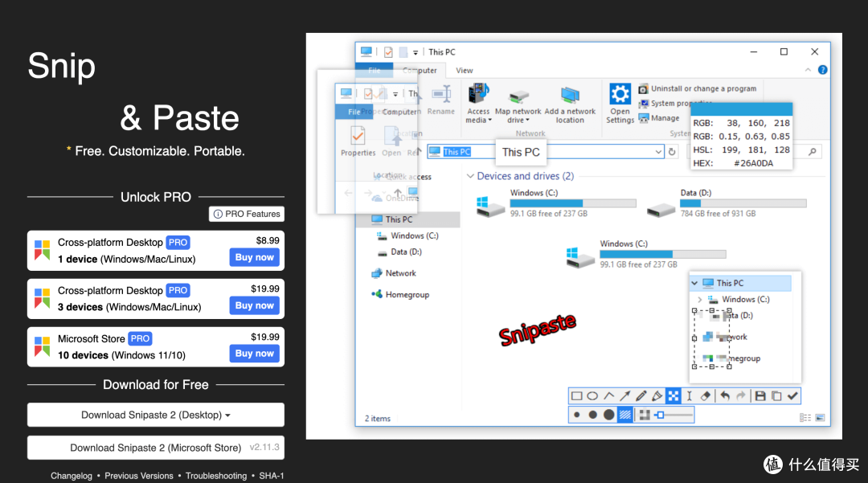Expand Windows (C:) in the pasted tree

pos(700,299)
